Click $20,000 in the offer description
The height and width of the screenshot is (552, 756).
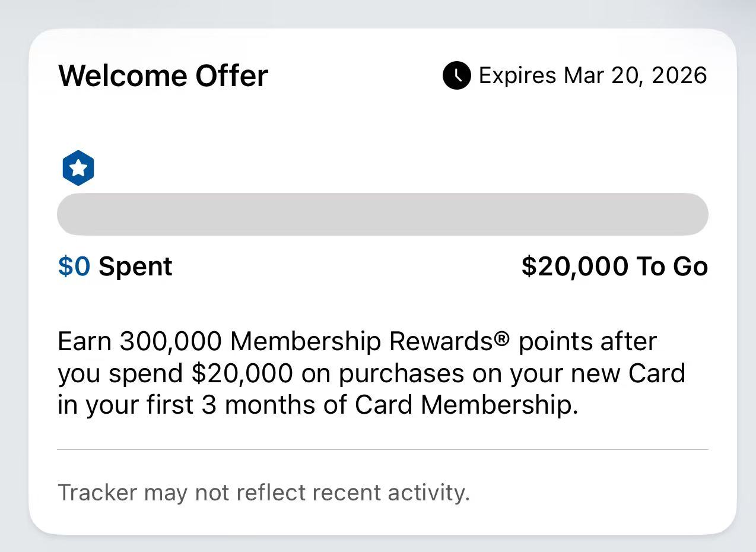click(x=242, y=373)
